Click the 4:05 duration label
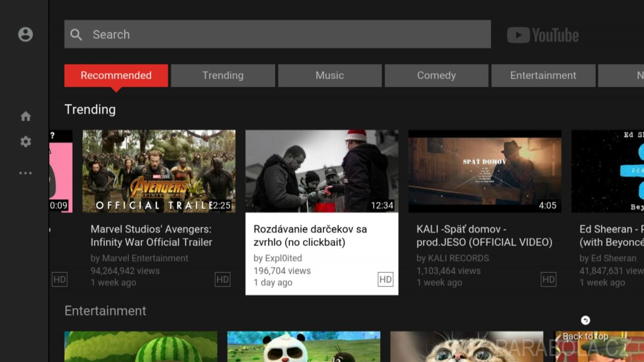This screenshot has height=362, width=644. [x=548, y=205]
